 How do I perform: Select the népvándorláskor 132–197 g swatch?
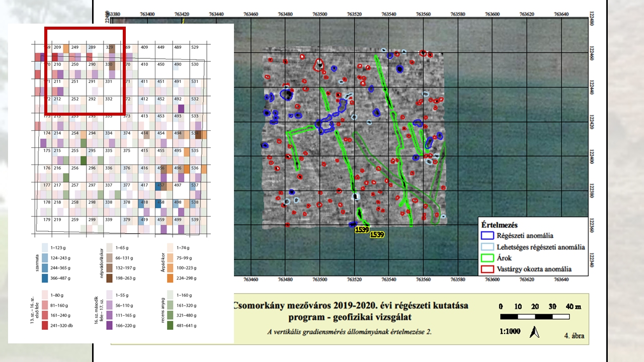[x=109, y=268]
